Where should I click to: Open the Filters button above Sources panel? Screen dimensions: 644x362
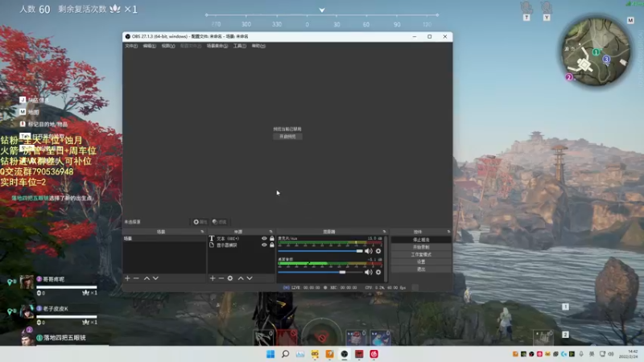[x=220, y=222]
